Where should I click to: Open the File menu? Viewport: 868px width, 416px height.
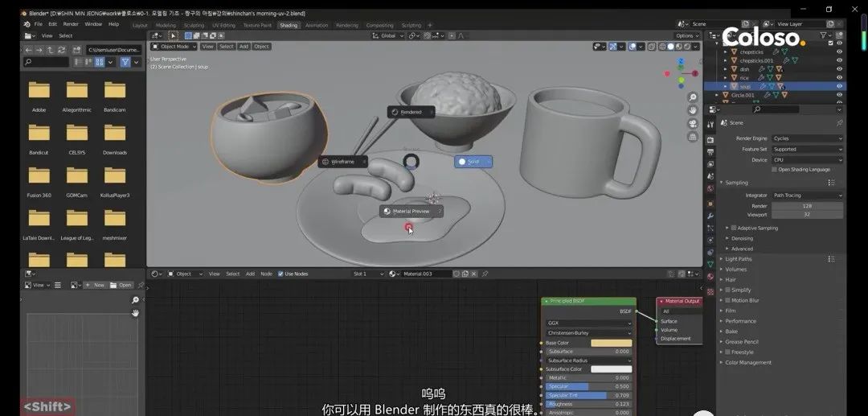point(39,24)
